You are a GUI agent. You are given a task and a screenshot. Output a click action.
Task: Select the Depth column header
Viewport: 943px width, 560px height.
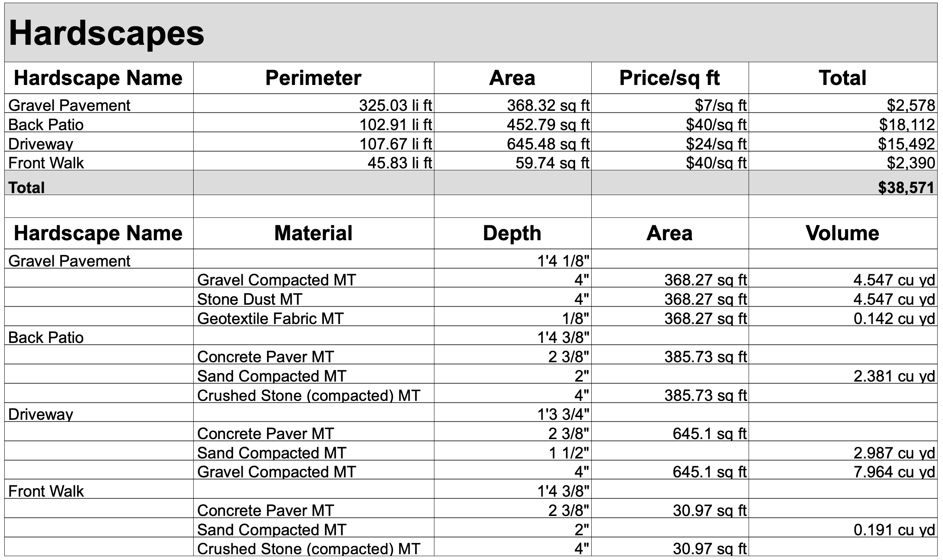coord(512,233)
